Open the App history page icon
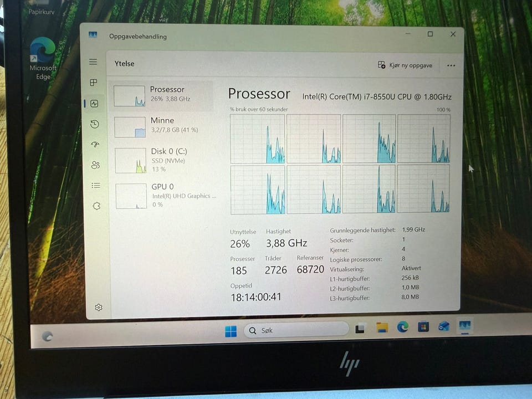 click(95, 124)
